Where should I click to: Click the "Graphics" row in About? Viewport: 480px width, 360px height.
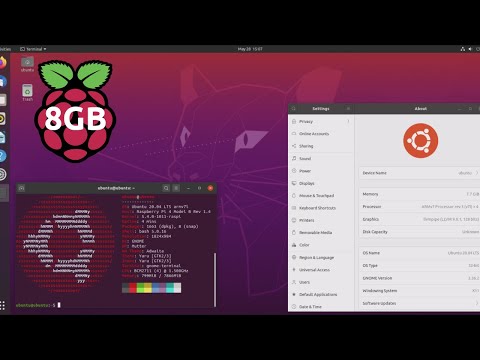[x=419, y=219]
